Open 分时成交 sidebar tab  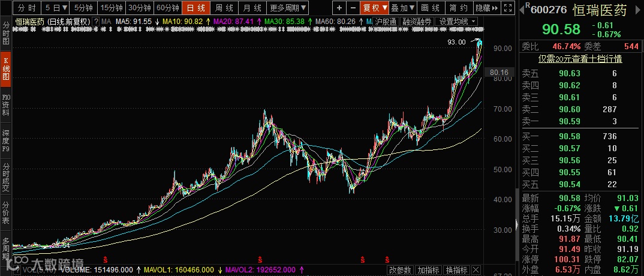[6, 177]
